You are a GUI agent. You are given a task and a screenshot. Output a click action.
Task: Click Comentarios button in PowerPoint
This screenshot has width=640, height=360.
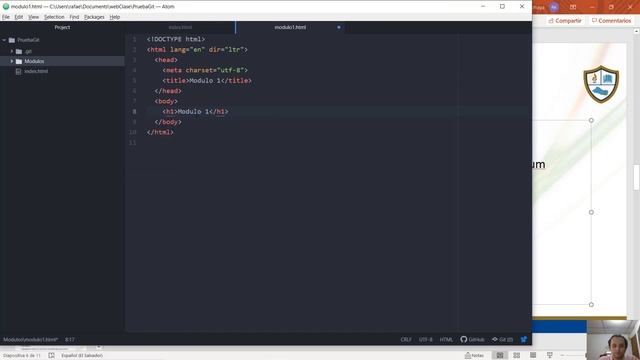611,20
